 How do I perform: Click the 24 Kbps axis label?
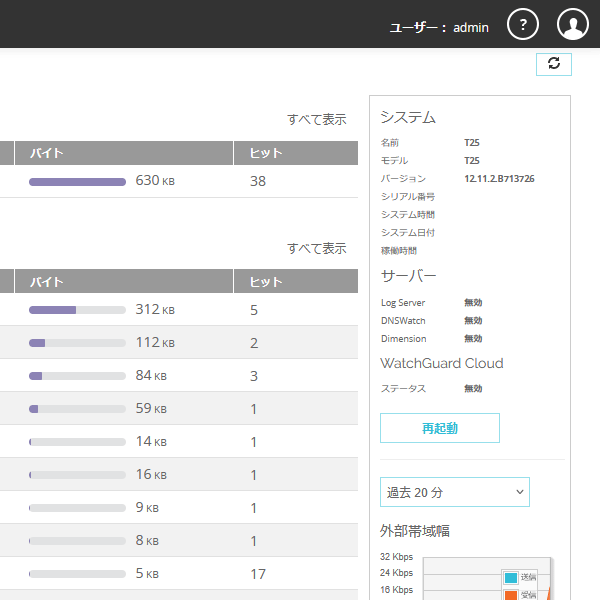tap(396, 573)
